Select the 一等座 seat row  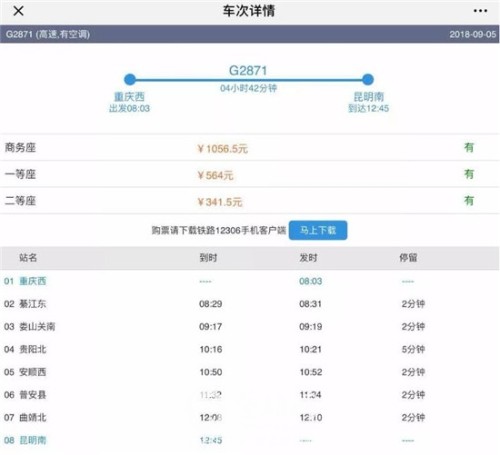coord(250,174)
